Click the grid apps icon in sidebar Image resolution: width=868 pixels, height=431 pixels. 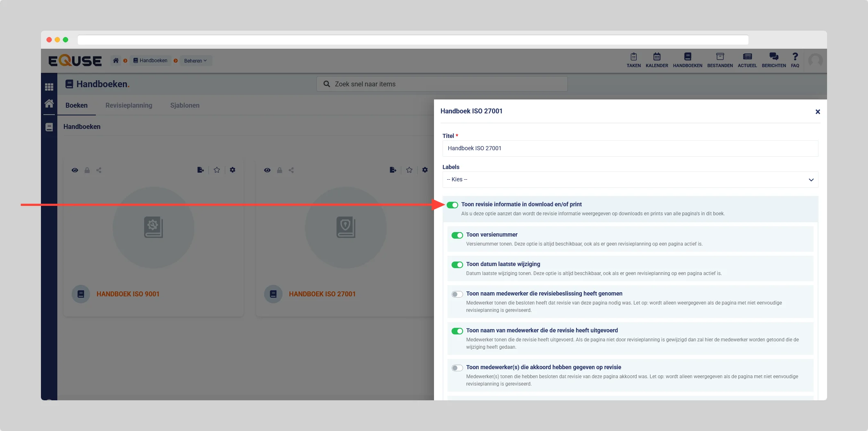pyautogui.click(x=49, y=87)
